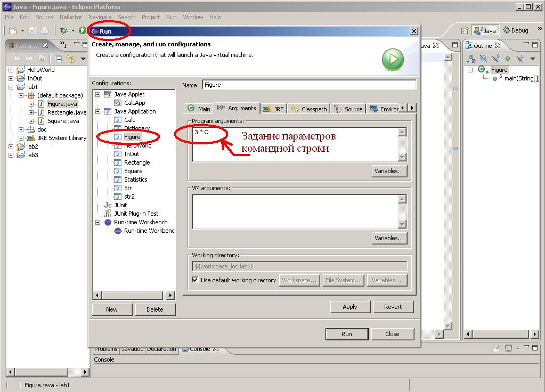Maximize the Outline view

[535, 45]
